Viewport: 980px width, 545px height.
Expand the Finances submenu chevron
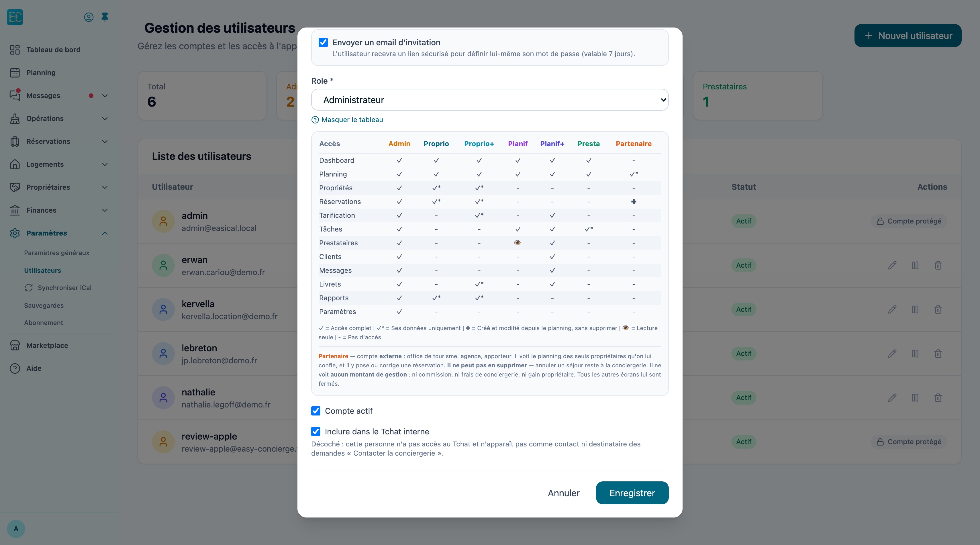click(x=105, y=210)
